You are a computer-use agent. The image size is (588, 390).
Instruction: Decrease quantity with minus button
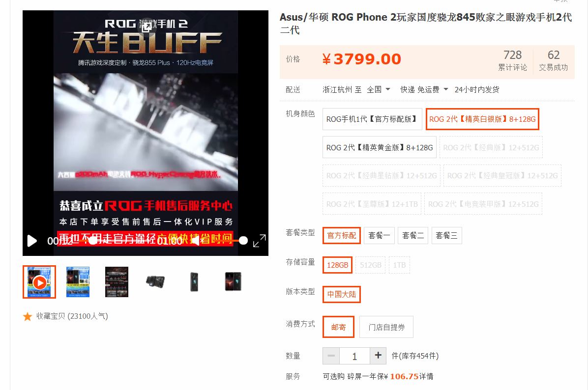[331, 356]
